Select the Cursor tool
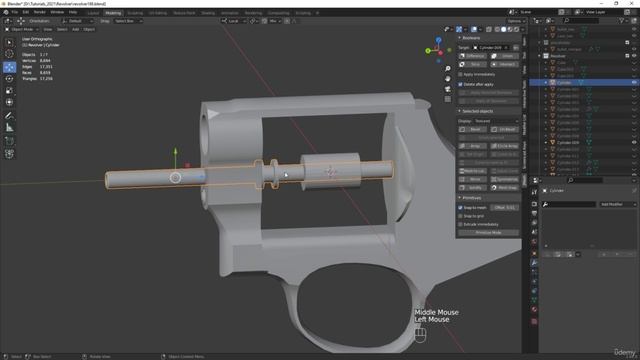640x360 pixels. [9, 54]
